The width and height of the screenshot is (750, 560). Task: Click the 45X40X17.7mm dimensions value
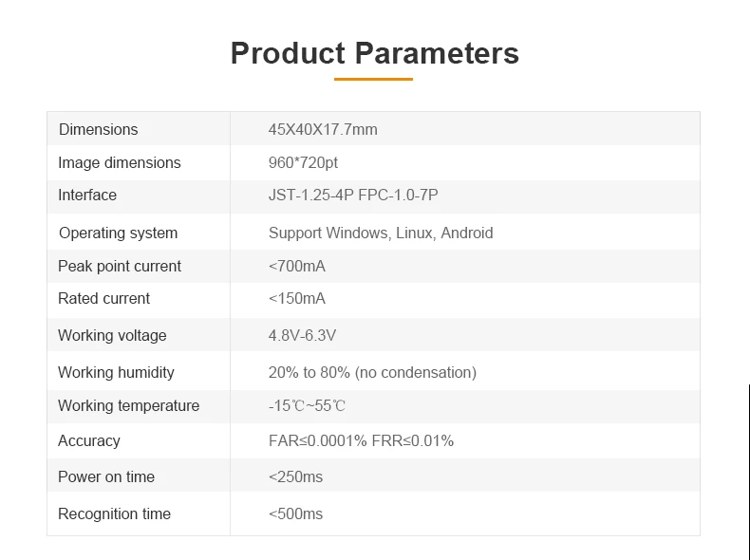pyautogui.click(x=323, y=129)
